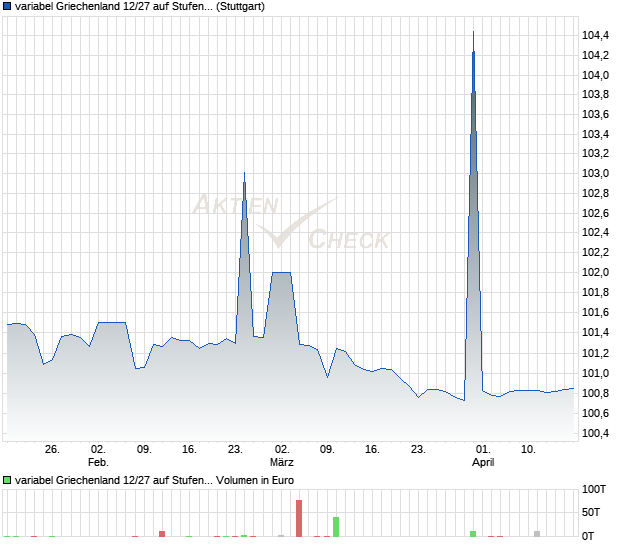Click the 'Feb.' month label on the date axis
The height and width of the screenshot is (546, 620).
click(x=98, y=462)
